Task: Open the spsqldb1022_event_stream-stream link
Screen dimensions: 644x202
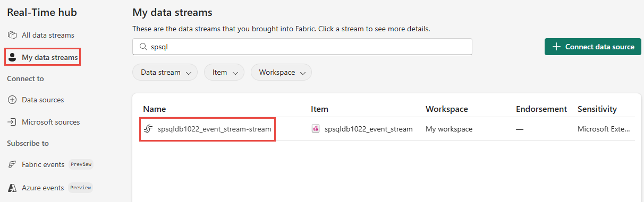Action: [x=214, y=129]
